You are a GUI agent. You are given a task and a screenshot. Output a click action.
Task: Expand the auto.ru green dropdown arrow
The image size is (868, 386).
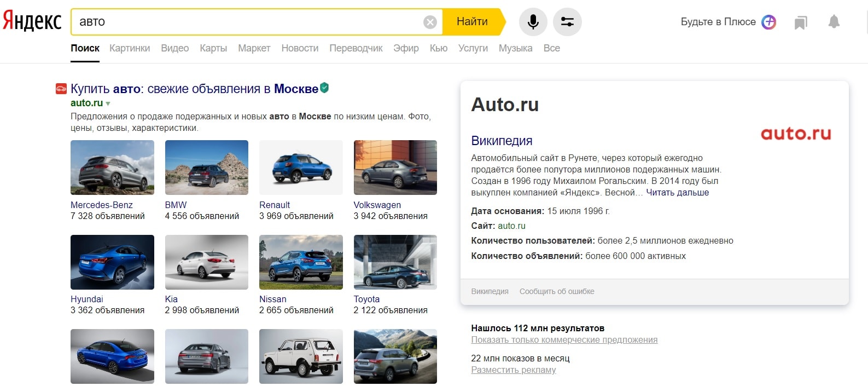108,103
